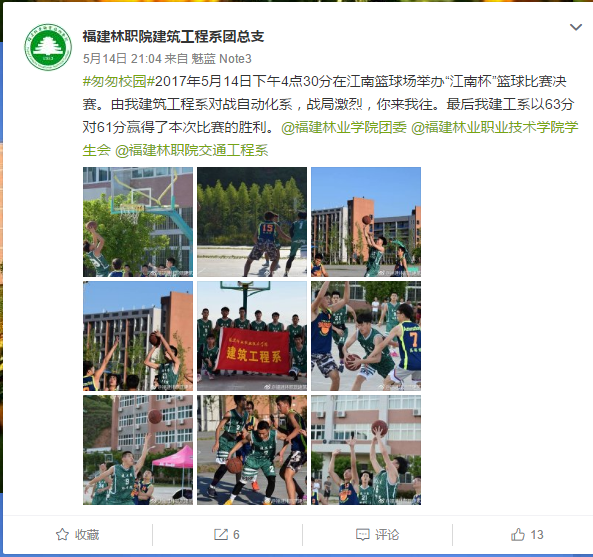
Task: Open photo with pink canopy tent
Action: [x=138, y=450]
